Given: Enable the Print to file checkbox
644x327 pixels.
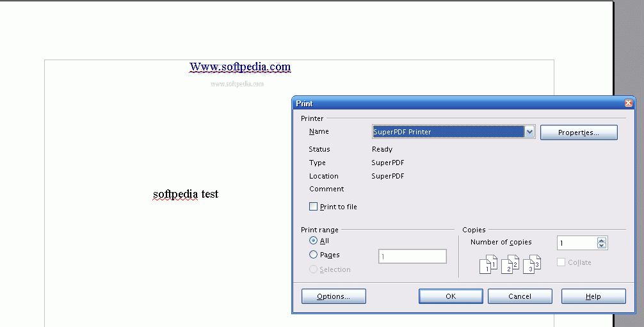Looking at the screenshot, I should [x=314, y=206].
